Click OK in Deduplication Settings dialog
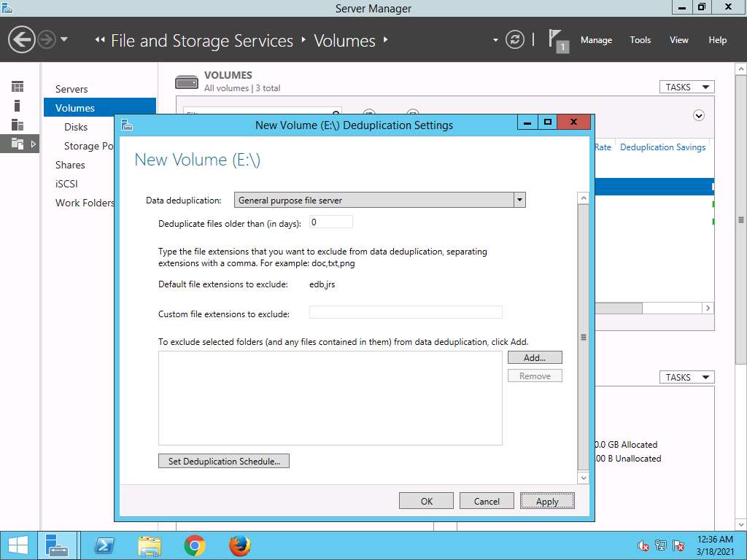The image size is (747, 560). (426, 501)
